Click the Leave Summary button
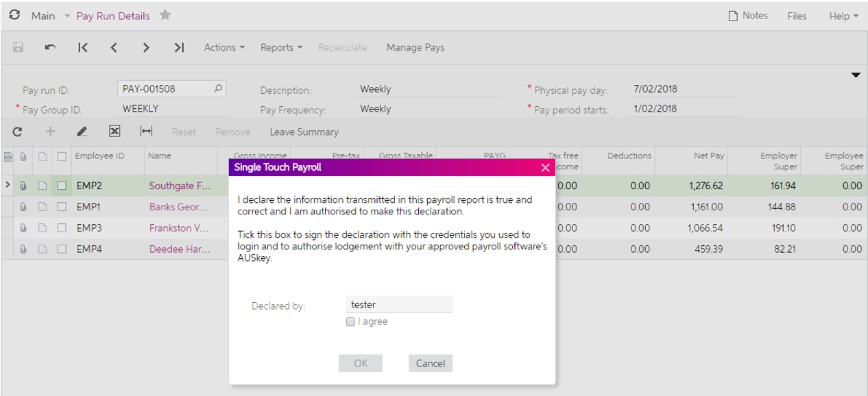 point(304,132)
